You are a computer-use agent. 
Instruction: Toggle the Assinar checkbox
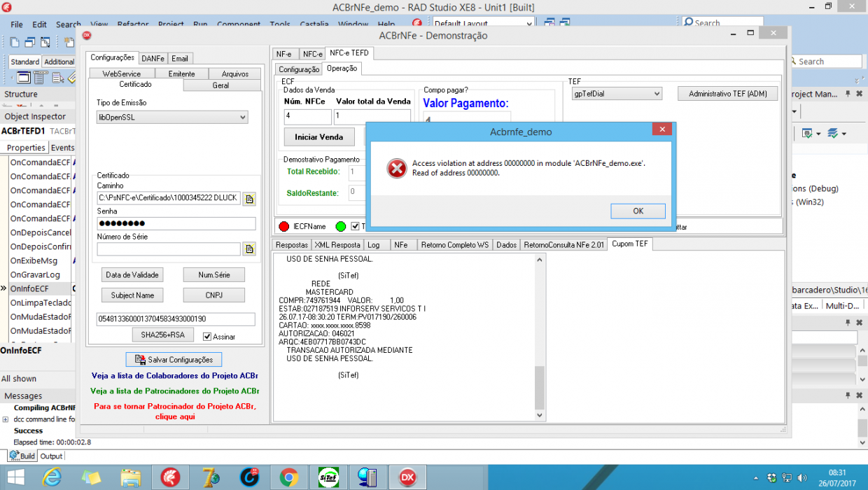point(207,337)
